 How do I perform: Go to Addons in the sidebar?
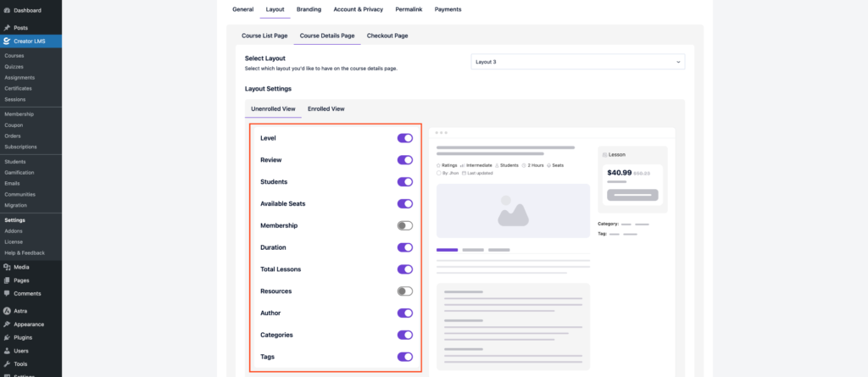pyautogui.click(x=14, y=231)
